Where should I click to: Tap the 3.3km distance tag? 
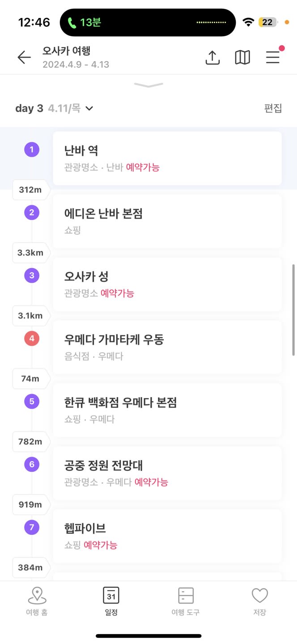click(x=30, y=253)
